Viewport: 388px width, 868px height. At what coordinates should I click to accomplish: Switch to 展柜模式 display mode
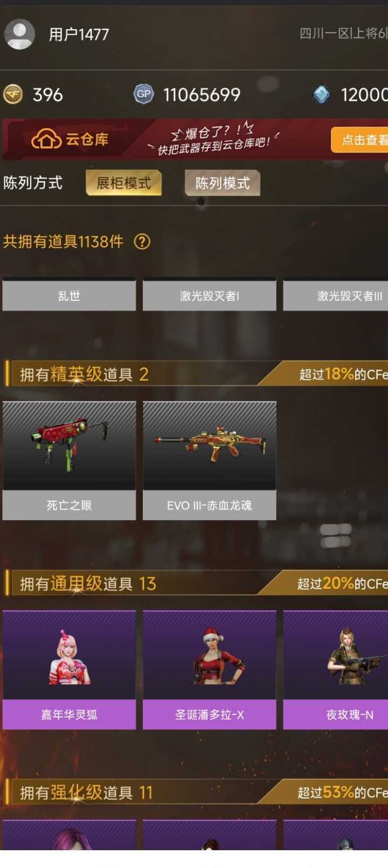(123, 183)
